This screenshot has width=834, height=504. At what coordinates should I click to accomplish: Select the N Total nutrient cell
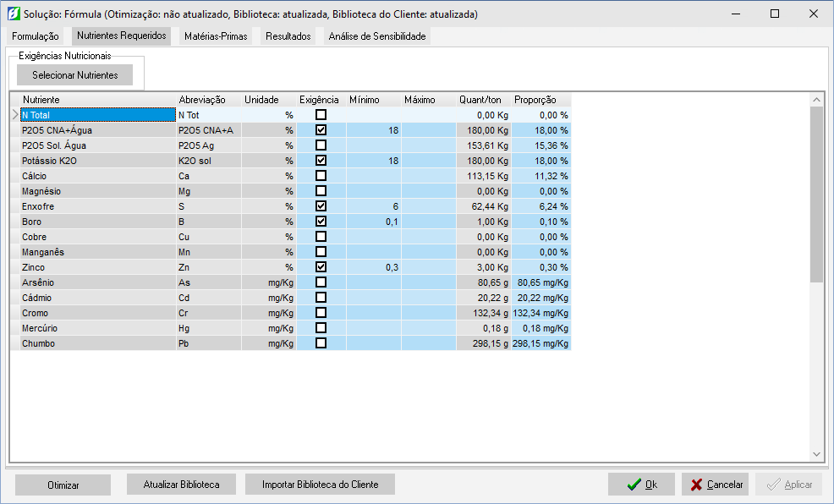coord(98,115)
